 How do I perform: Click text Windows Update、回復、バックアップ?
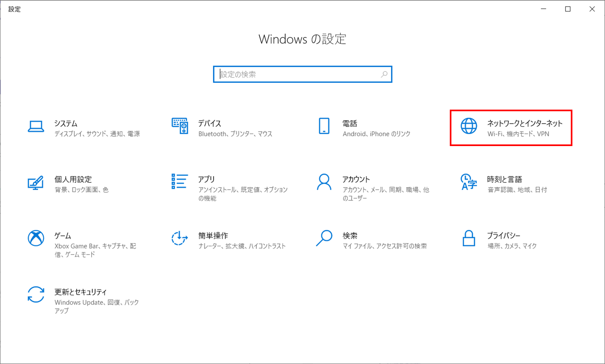[96, 306]
